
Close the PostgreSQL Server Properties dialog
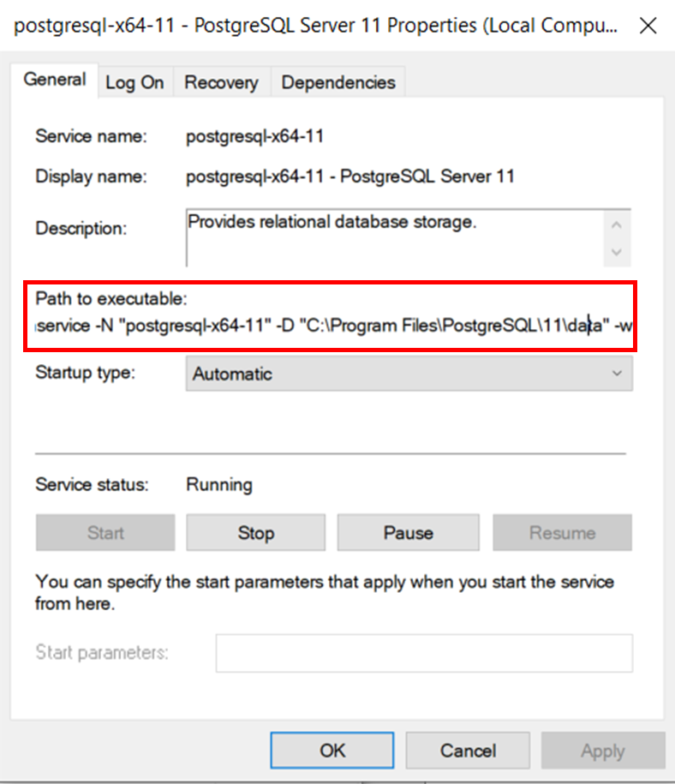[x=649, y=26]
